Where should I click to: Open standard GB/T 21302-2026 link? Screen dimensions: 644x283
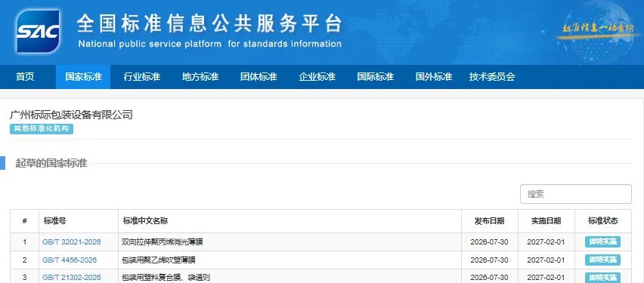pos(72,278)
